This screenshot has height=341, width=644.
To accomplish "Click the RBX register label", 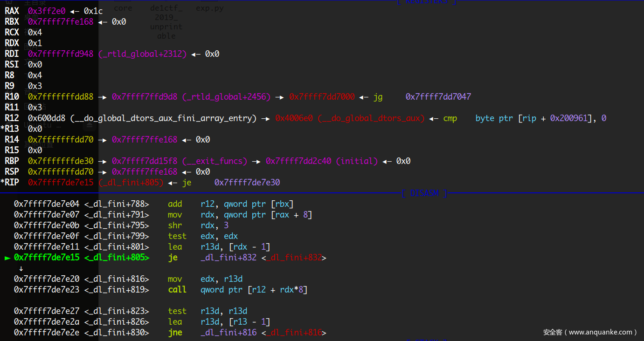I will point(12,21).
